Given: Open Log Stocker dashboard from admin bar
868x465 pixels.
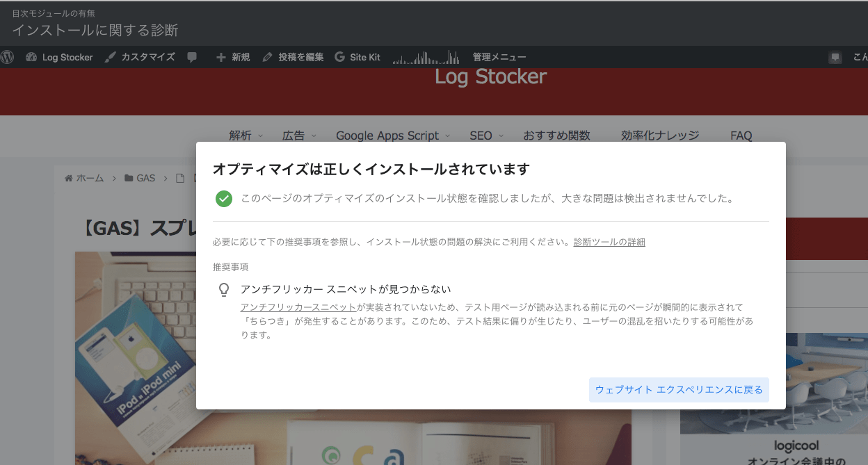Looking at the screenshot, I should click(59, 57).
